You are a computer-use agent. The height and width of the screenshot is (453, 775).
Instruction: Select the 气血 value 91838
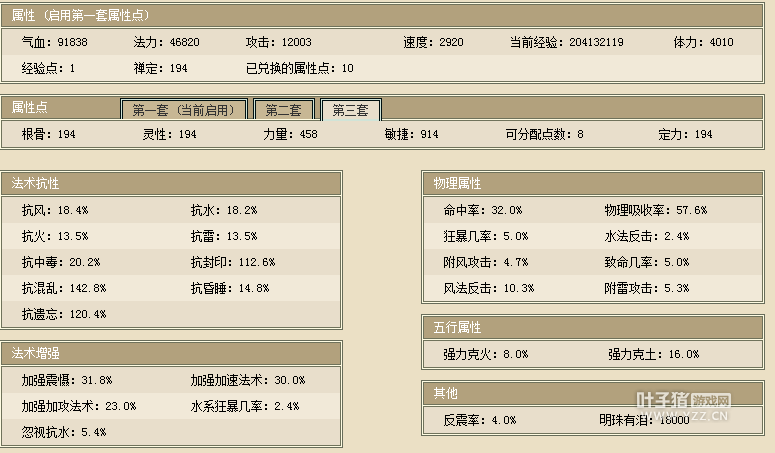(x=73, y=43)
